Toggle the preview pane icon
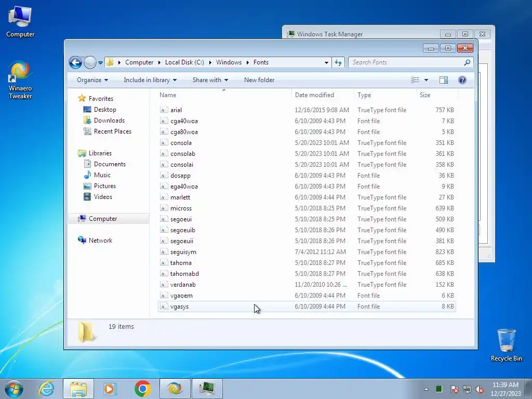 [x=444, y=80]
